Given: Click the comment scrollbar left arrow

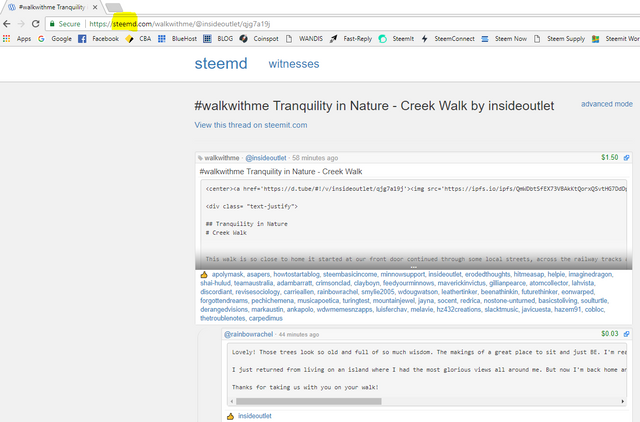Looking at the screenshot, I should point(232,401).
